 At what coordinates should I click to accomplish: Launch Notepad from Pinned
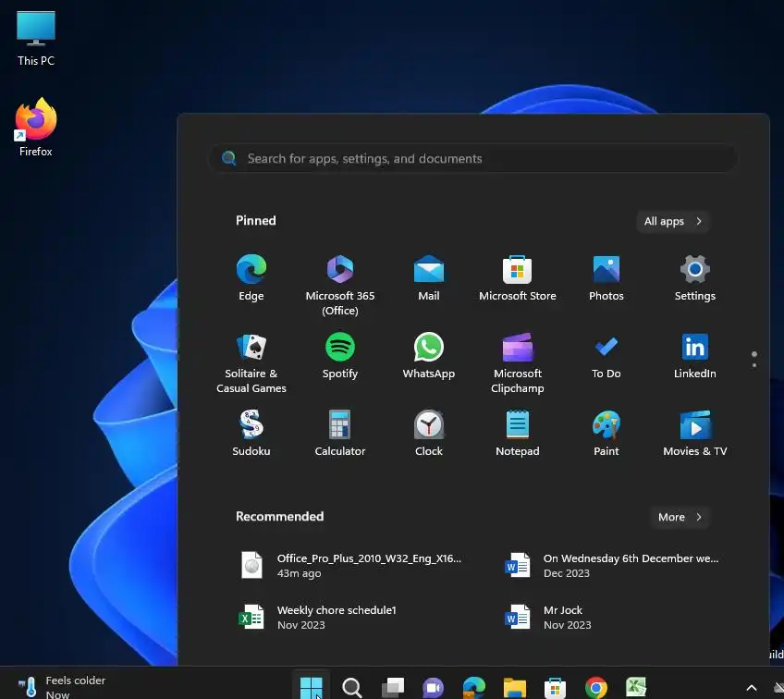(x=518, y=433)
